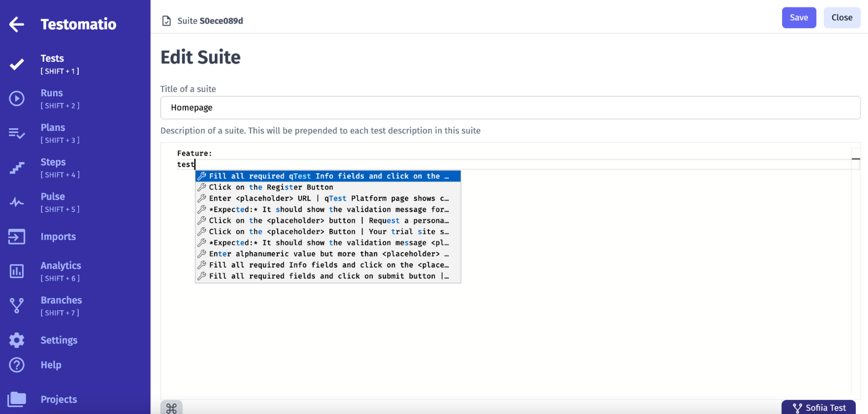Screen dimensions: 868x414
Task: Click the Help question mark icon
Action: (17, 365)
